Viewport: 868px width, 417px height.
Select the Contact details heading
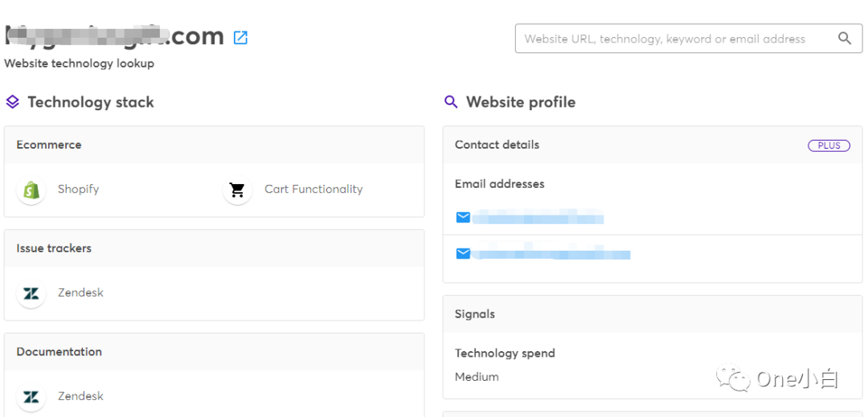click(497, 145)
